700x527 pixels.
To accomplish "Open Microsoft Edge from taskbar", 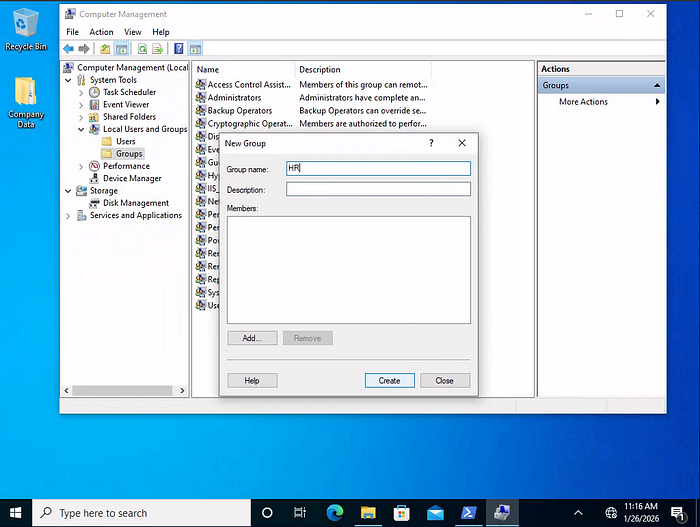I will [334, 512].
